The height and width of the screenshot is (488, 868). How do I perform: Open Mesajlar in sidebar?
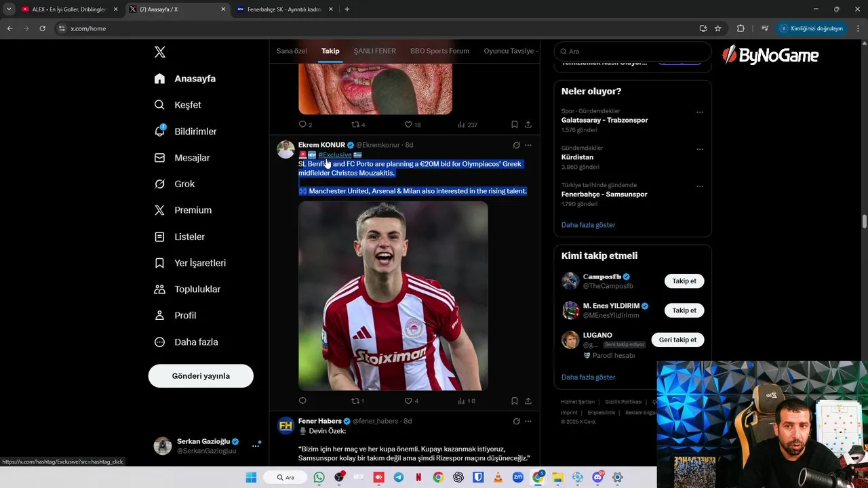coord(182,158)
